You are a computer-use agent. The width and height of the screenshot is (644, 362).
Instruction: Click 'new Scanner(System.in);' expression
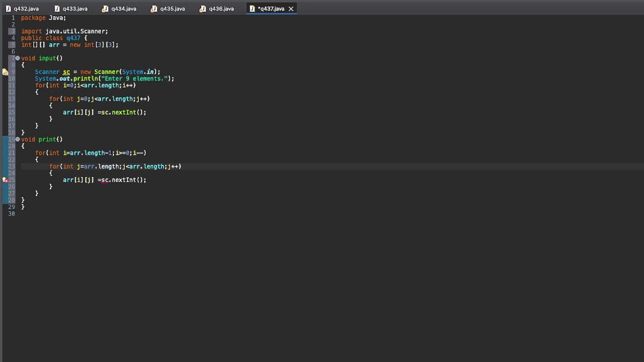tap(120, 72)
